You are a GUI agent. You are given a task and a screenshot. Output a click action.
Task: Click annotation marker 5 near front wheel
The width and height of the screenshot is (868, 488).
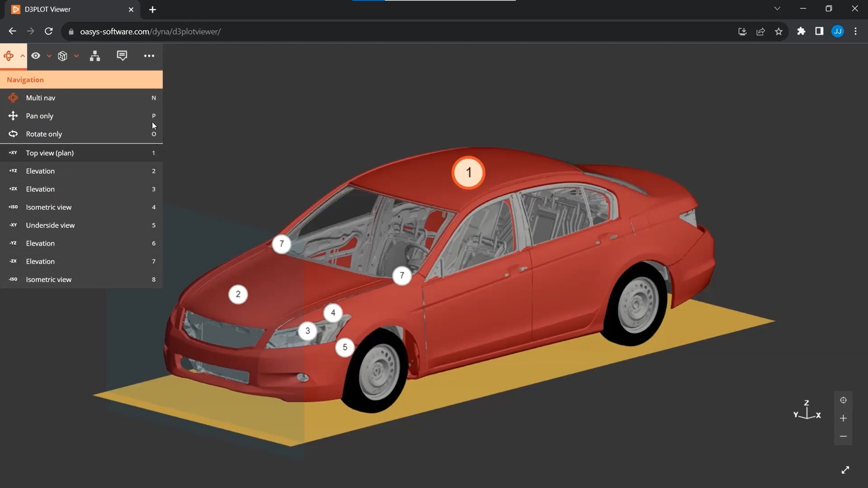pos(345,347)
